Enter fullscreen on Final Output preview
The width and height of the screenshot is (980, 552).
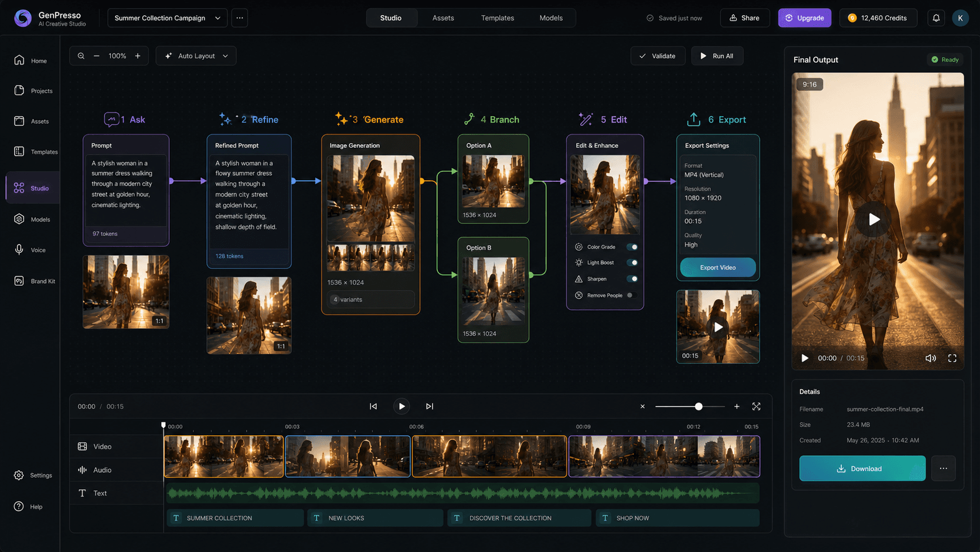[x=952, y=358]
